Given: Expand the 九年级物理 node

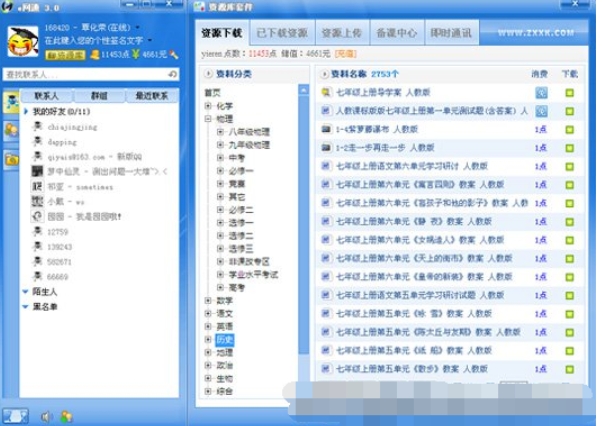Looking at the screenshot, I should (220, 145).
